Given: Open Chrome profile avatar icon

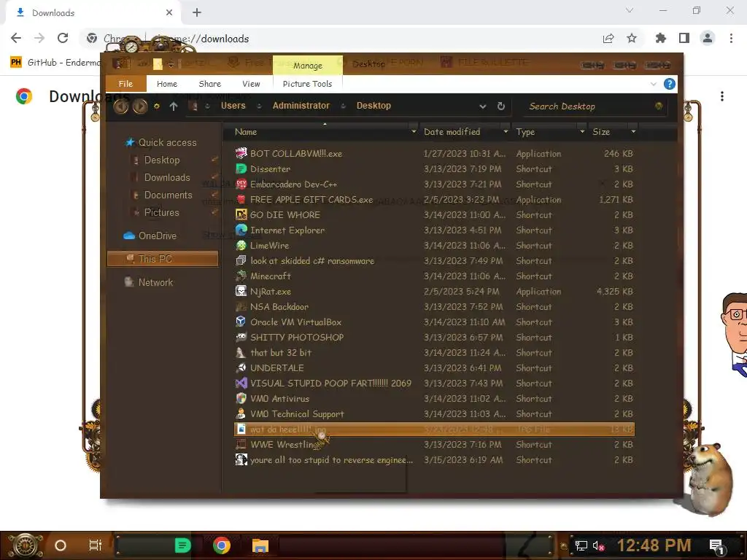Looking at the screenshot, I should (x=708, y=38).
